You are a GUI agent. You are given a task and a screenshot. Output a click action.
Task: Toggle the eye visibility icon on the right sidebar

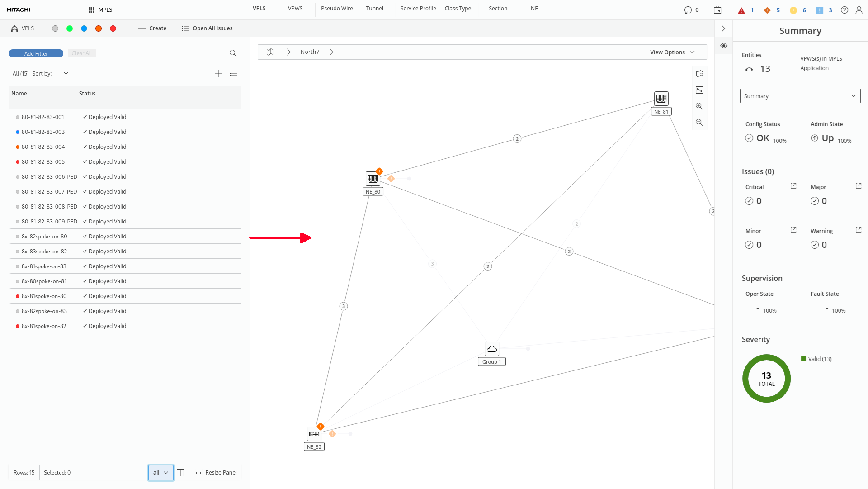click(x=724, y=46)
